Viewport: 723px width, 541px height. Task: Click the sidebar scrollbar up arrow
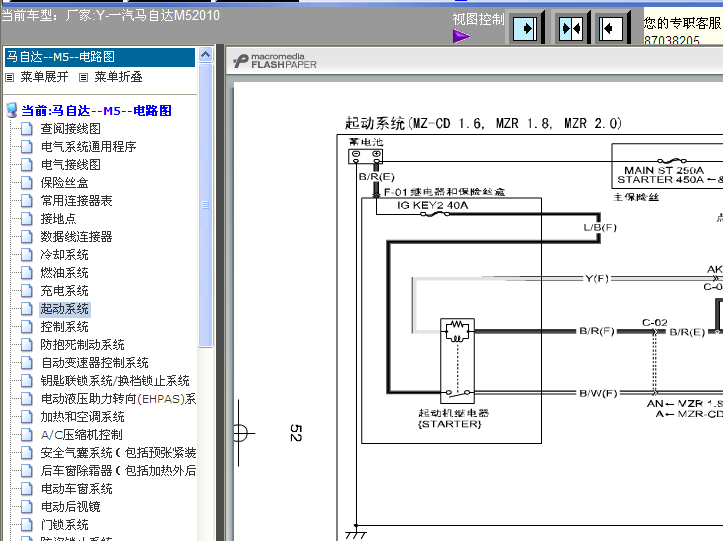pyautogui.click(x=206, y=55)
